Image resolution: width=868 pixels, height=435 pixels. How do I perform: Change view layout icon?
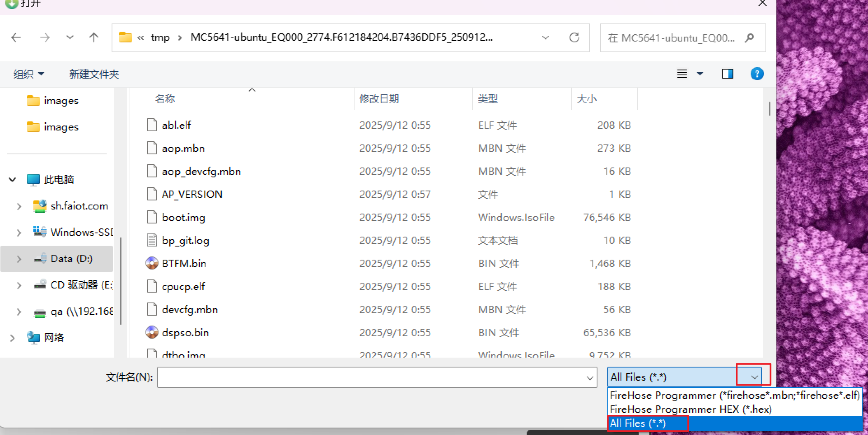[x=682, y=74]
